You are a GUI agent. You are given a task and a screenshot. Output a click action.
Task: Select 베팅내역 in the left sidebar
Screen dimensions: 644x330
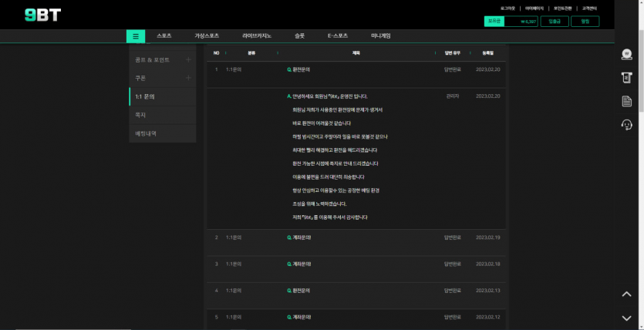(146, 133)
